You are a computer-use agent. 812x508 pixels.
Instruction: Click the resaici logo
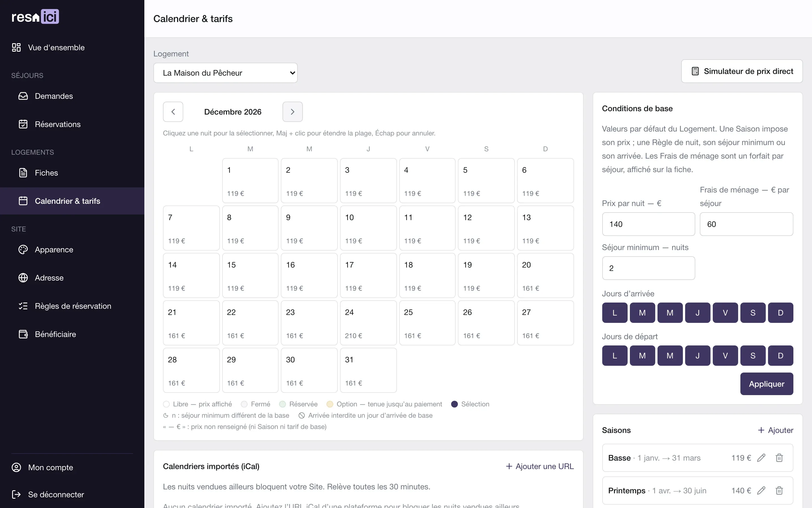pyautogui.click(x=35, y=16)
